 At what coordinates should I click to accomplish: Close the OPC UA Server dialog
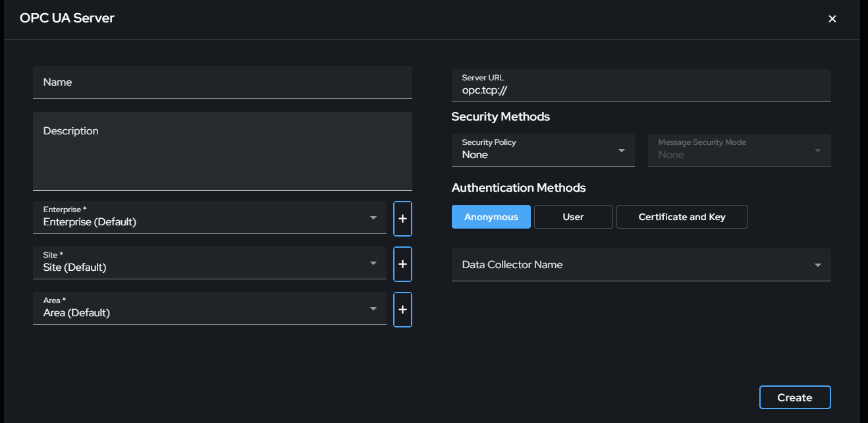click(x=832, y=18)
